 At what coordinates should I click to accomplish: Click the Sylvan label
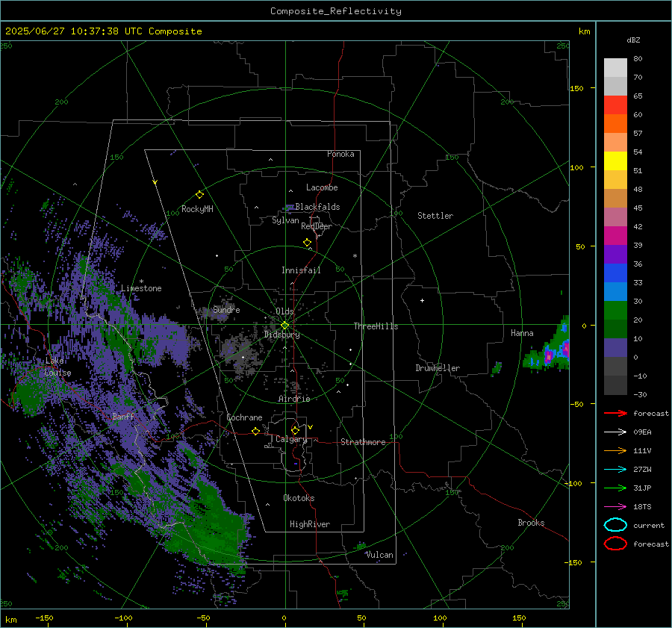click(x=285, y=220)
